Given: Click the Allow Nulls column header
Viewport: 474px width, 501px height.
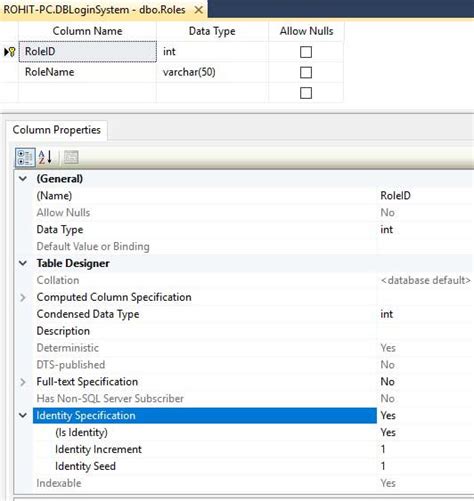Looking at the screenshot, I should pyautogui.click(x=306, y=31).
